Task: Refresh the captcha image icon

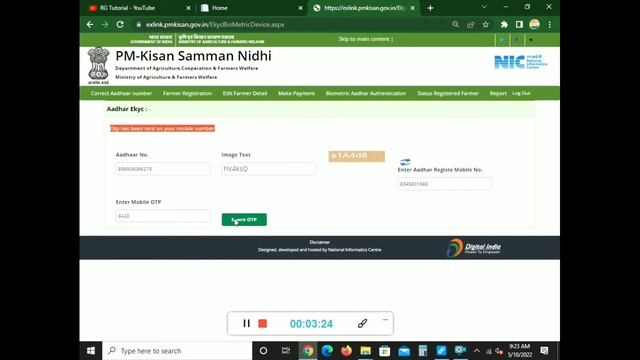Action: [405, 162]
